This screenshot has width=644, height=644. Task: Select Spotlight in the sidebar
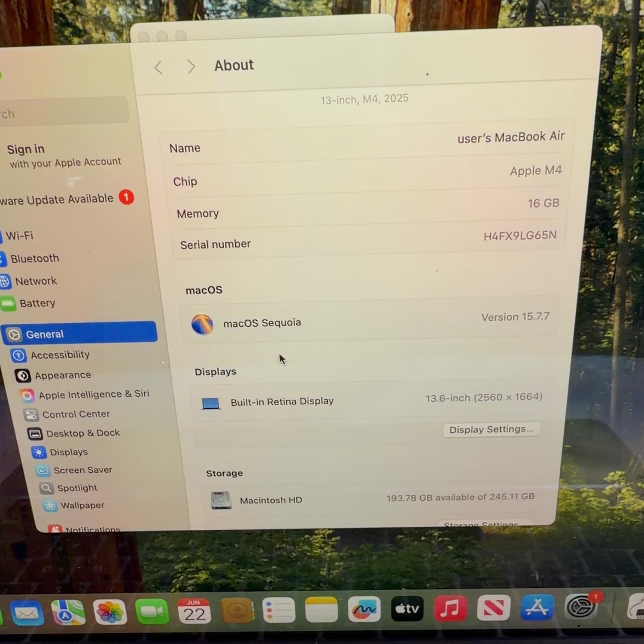point(77,488)
